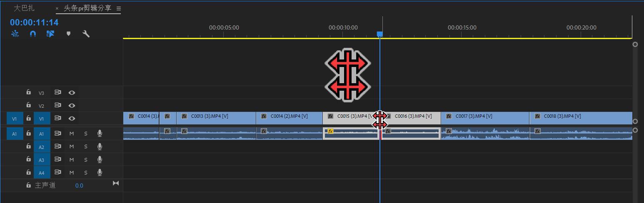
Task: Toggle sync lock for V1
Action: tap(58, 119)
